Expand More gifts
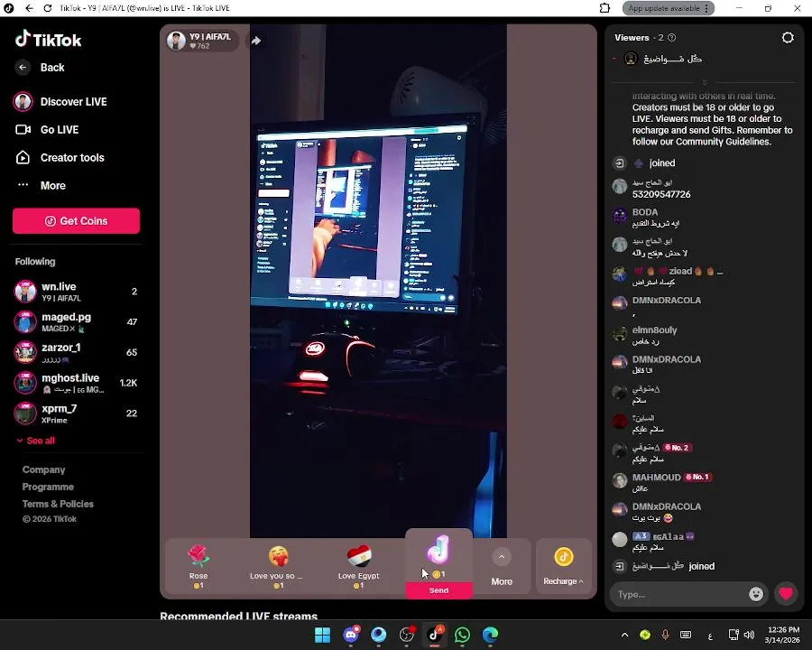Screen dimensions: 812x650 click(502, 567)
